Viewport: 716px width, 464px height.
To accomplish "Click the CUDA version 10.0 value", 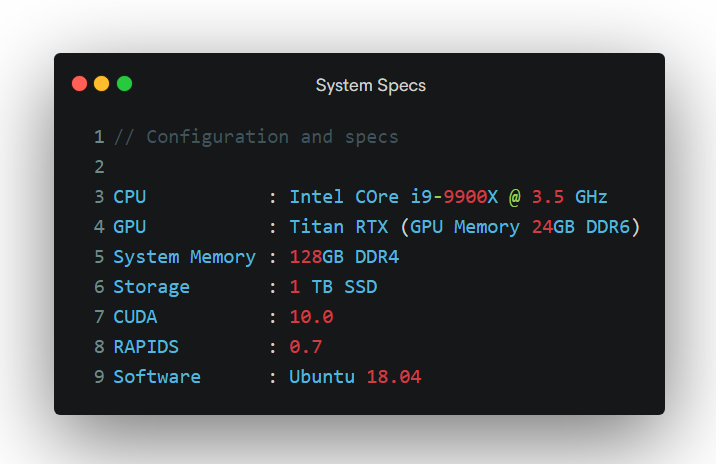I will point(311,317).
